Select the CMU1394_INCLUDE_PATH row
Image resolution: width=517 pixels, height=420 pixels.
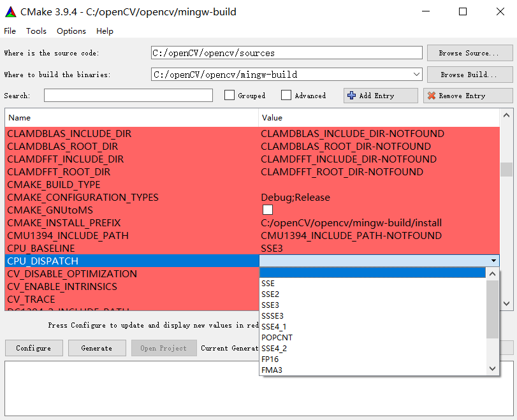[252, 236]
